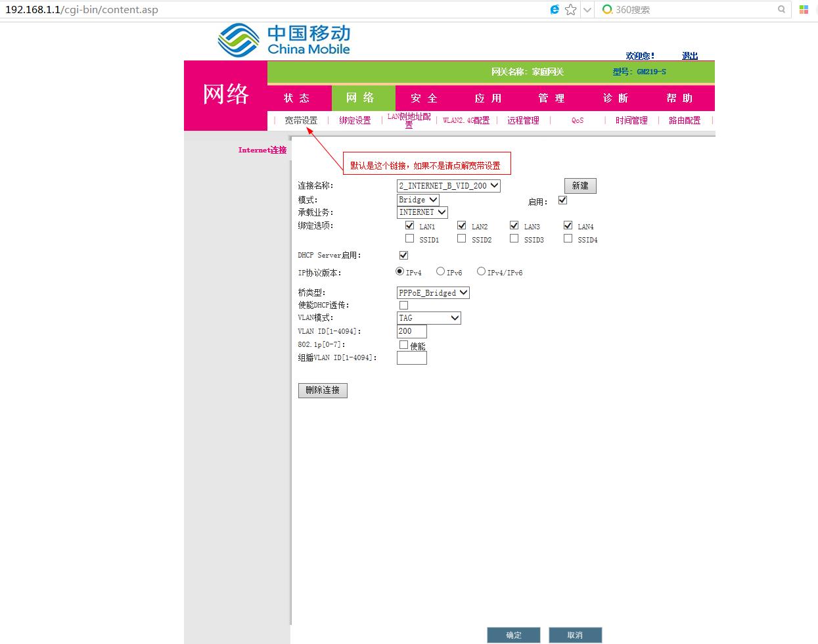Click the 删除连接 button
The height and width of the screenshot is (644, 818).
(322, 390)
